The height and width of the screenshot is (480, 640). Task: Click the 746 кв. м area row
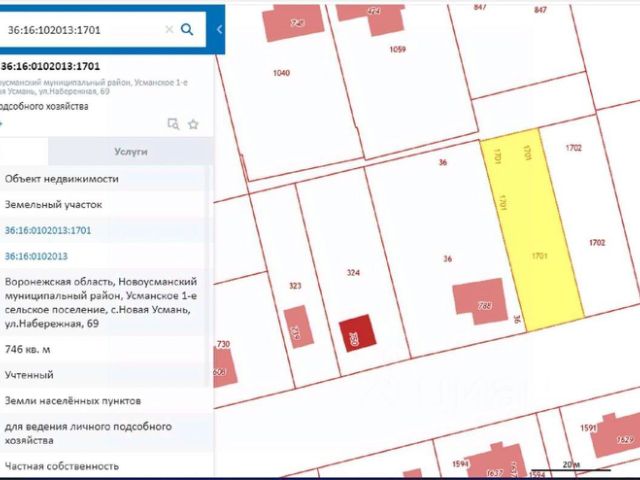[102, 349]
